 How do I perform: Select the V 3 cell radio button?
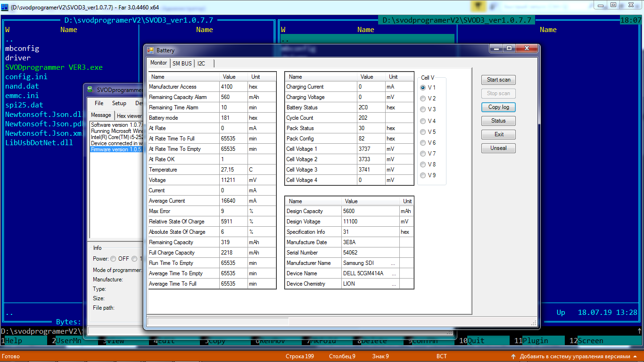(423, 109)
